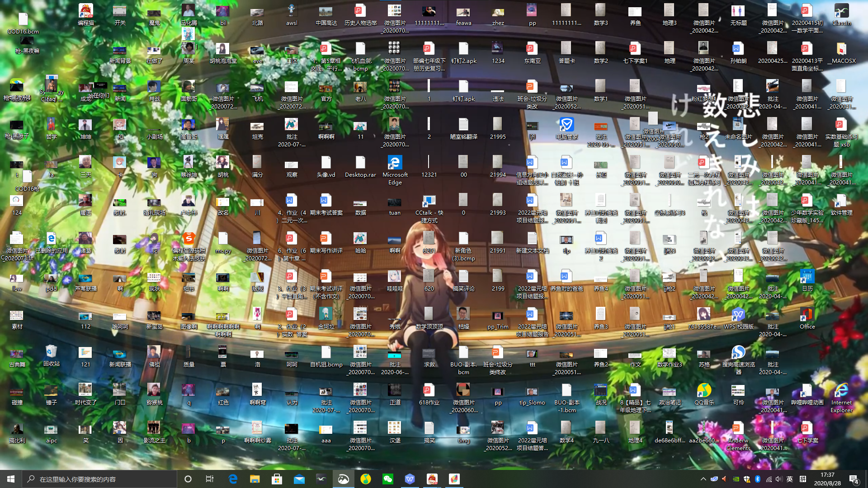
Task: Select the 日历 calendar desktop icon
Action: [807, 280]
